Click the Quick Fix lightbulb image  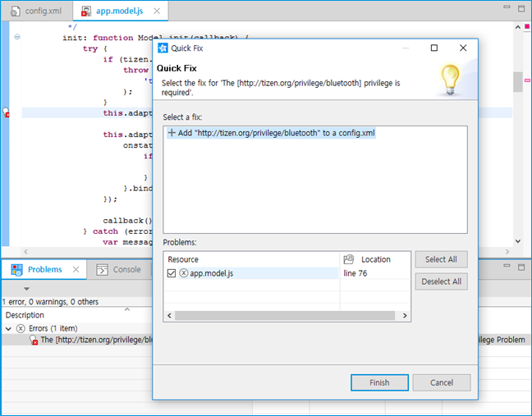447,79
